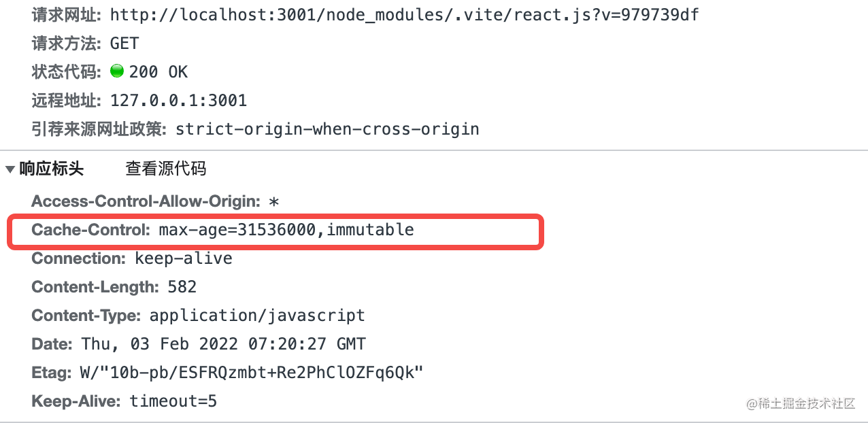Select the Date header timestamp value
The image size is (868, 423).
(223, 344)
